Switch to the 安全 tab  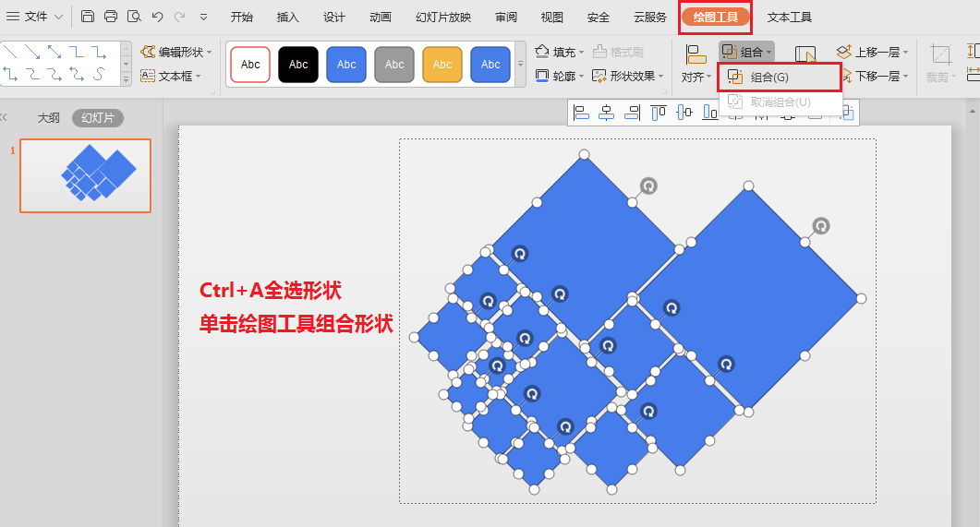click(599, 17)
